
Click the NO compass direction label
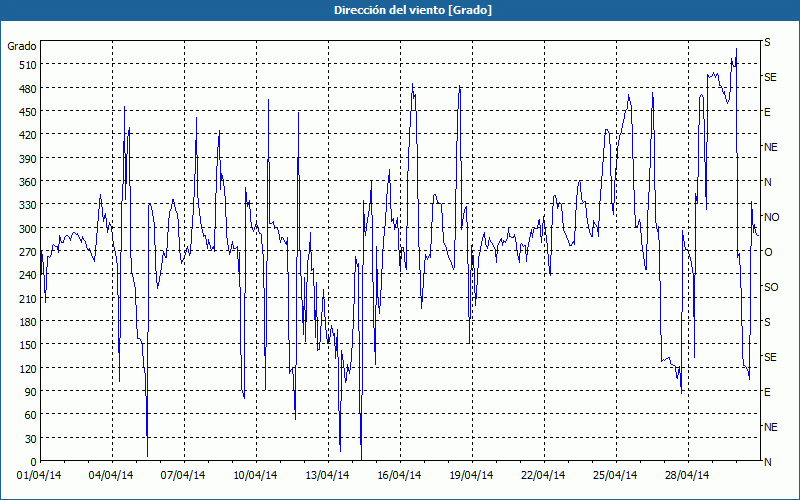771,217
